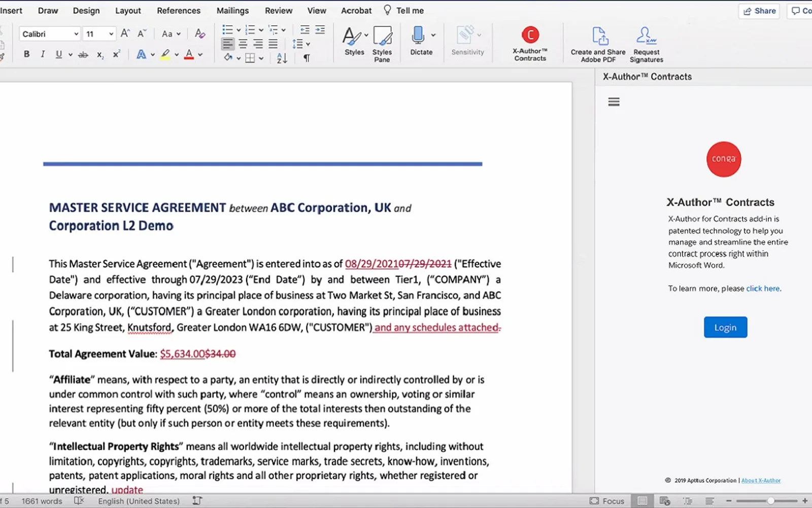Decrease paragraph indent
Viewport: 812px width, 508px height.
pos(304,29)
